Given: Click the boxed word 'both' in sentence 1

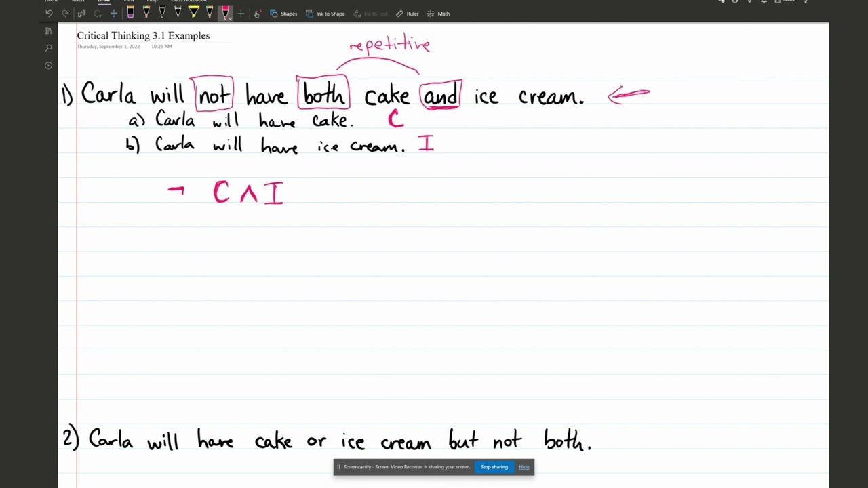Looking at the screenshot, I should 323,93.
